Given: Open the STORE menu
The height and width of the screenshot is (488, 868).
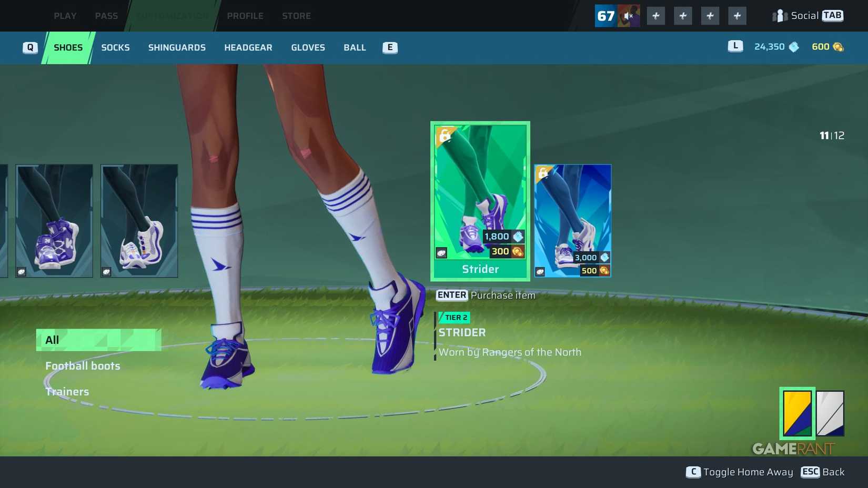Looking at the screenshot, I should tap(296, 16).
